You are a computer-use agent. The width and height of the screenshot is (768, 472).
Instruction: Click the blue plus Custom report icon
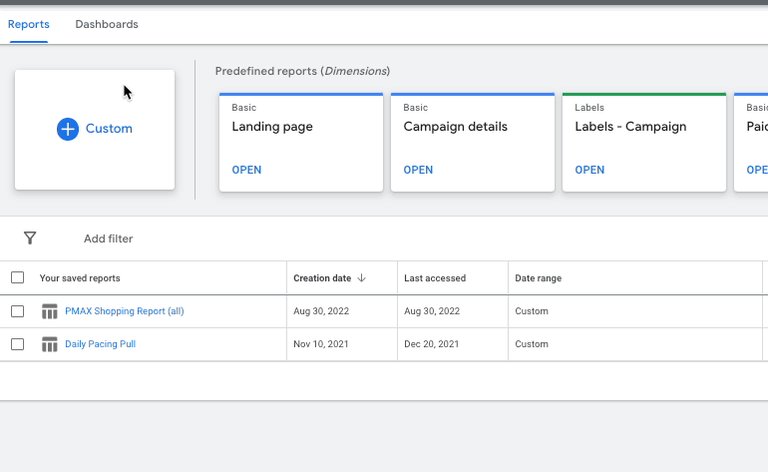coord(68,129)
